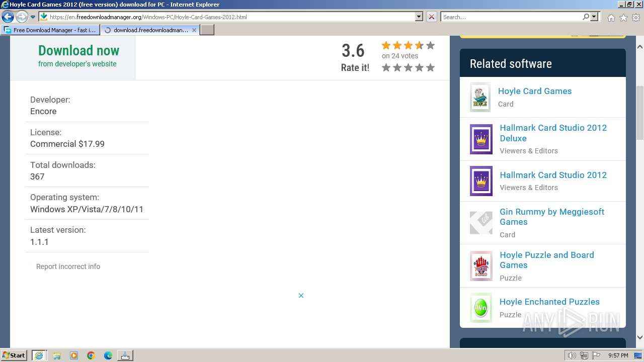
Task: Click the vertical scrollbar thumb
Action: click(x=639, y=113)
